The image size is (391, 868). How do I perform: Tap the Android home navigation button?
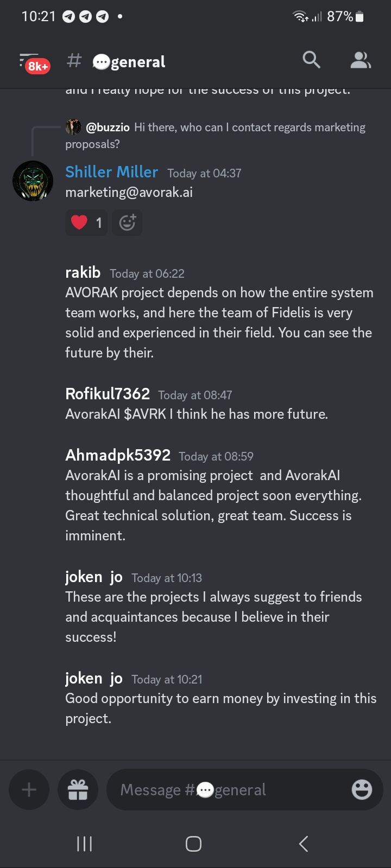[193, 844]
